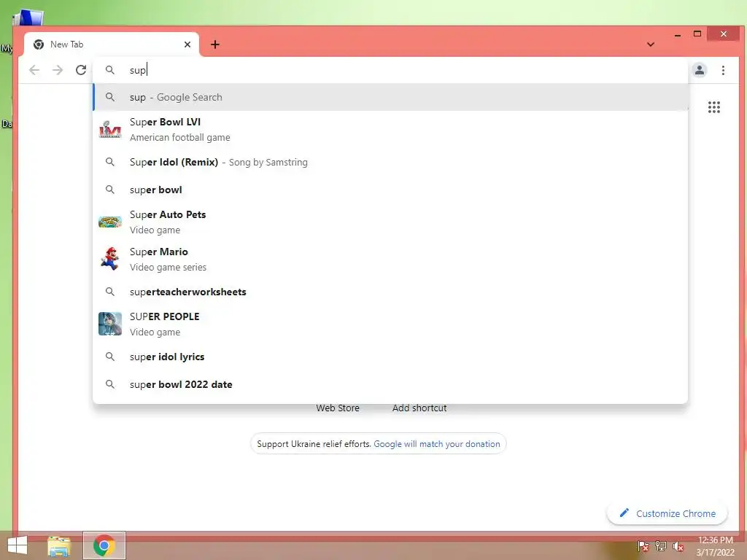This screenshot has height=560, width=747.
Task: Choose the superteacherworksheets suggestion
Action: pos(391,292)
